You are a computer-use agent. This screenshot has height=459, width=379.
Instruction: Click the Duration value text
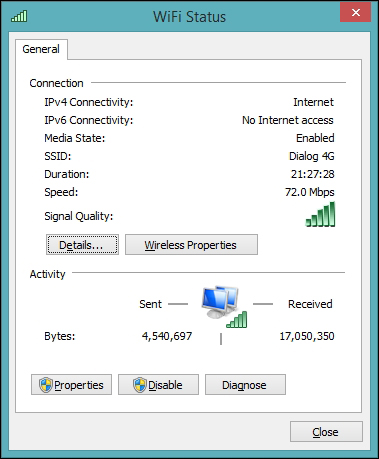313,174
